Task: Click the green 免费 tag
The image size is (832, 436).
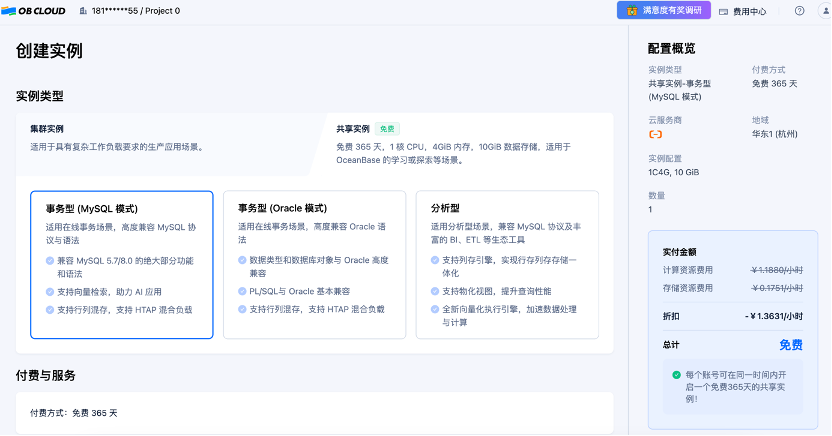Action: [387, 129]
